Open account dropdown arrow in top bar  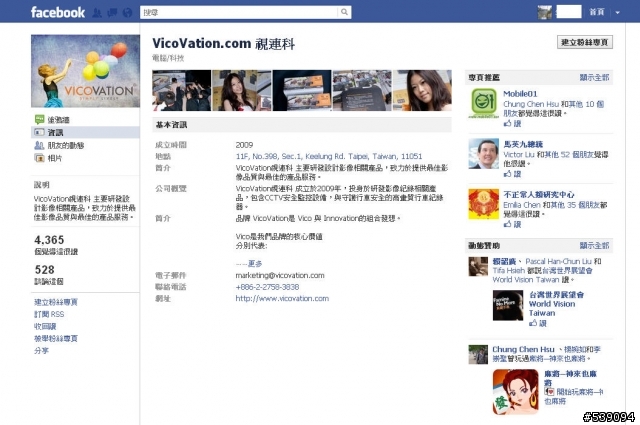[618, 13]
